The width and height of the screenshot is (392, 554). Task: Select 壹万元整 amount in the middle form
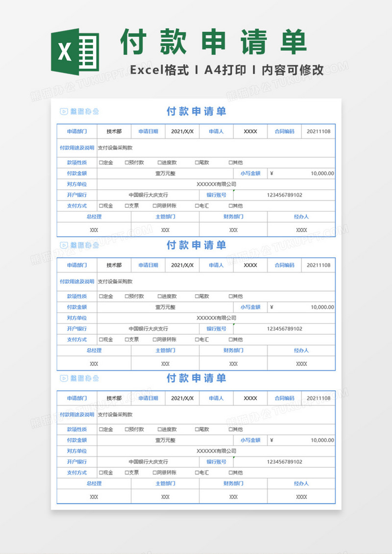[x=165, y=307]
